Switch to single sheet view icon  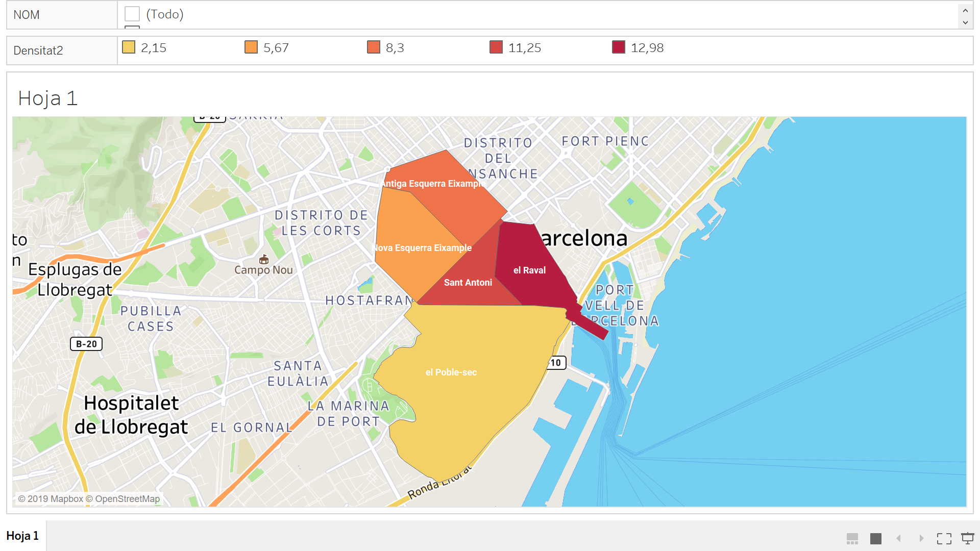tap(876, 539)
